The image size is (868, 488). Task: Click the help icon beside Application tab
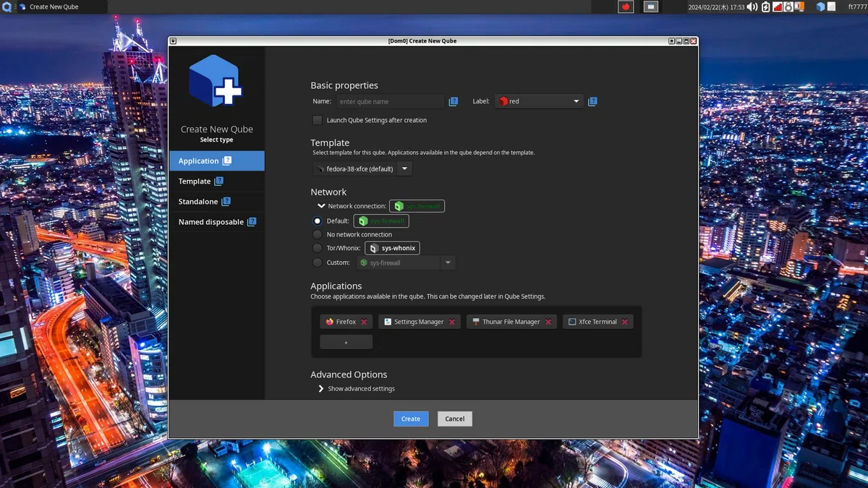[227, 160]
